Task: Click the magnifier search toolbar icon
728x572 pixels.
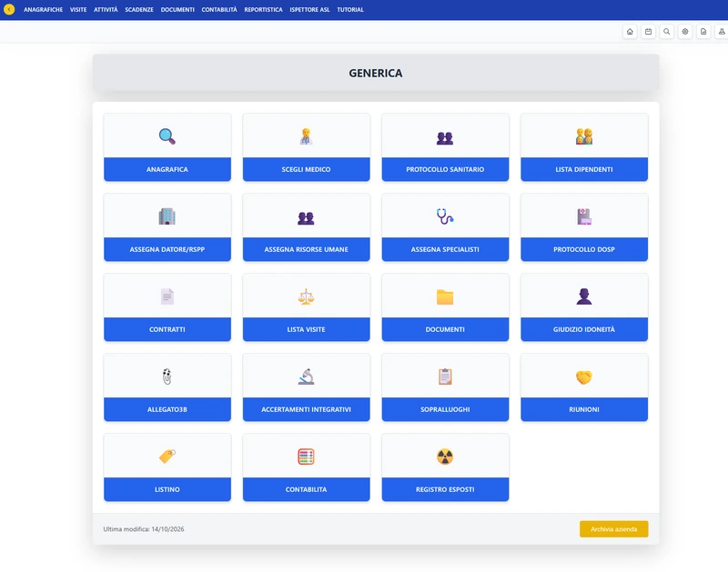Action: coord(667,32)
